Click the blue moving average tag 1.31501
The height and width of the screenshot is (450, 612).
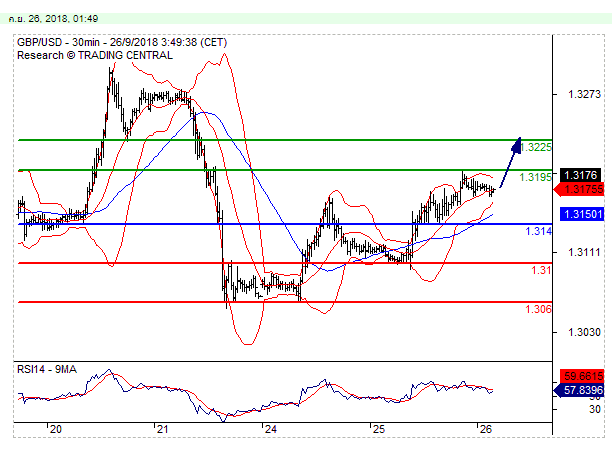point(582,214)
